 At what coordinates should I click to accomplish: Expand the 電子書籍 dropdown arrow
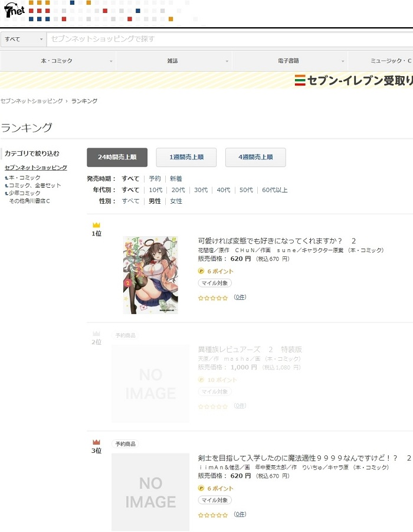pos(343,61)
